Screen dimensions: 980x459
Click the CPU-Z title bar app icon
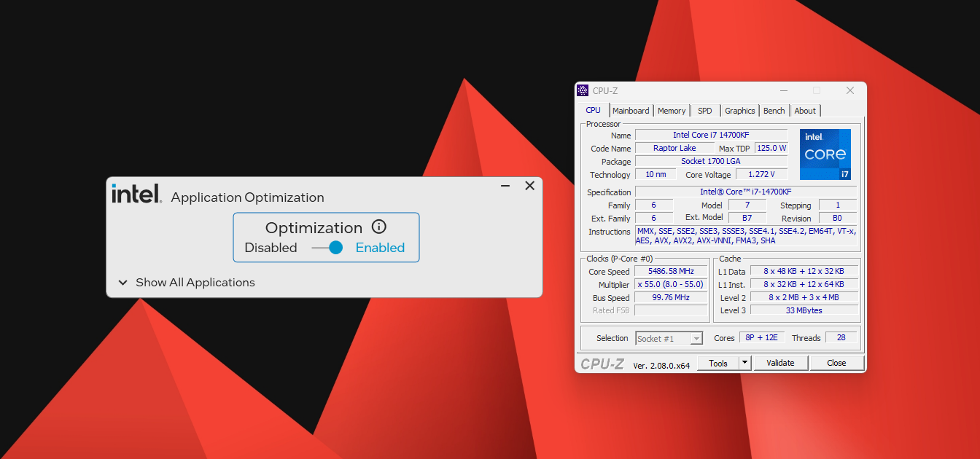coord(583,90)
